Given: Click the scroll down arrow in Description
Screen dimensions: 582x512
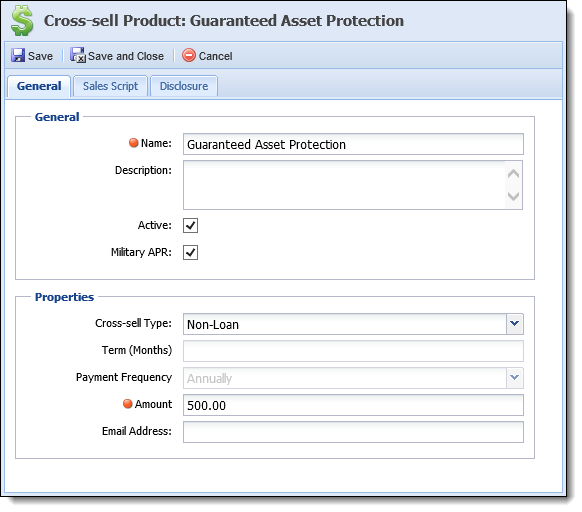Looking at the screenshot, I should click(513, 196).
